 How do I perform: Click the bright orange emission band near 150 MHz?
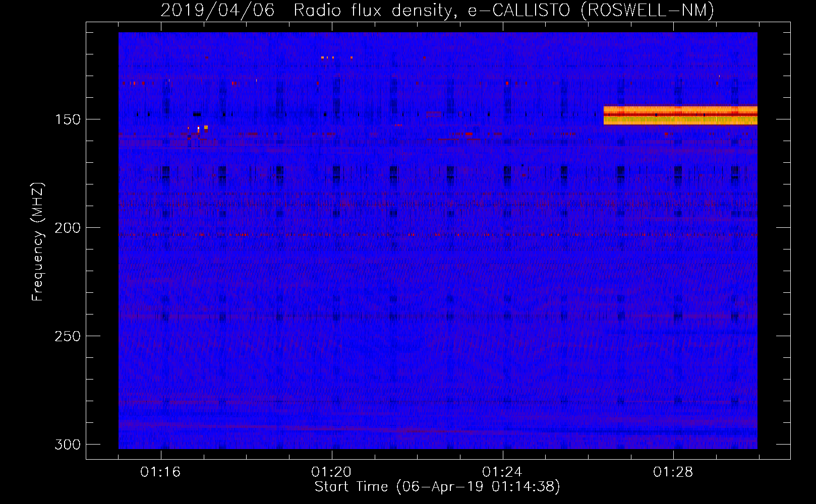click(x=680, y=115)
